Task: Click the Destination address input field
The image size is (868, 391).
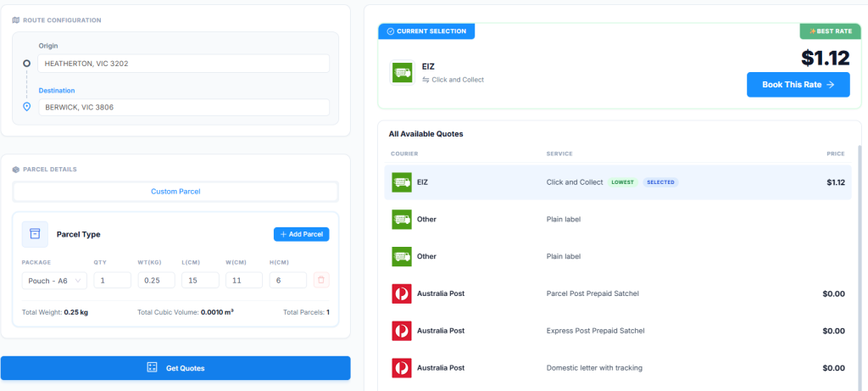Action: (184, 108)
